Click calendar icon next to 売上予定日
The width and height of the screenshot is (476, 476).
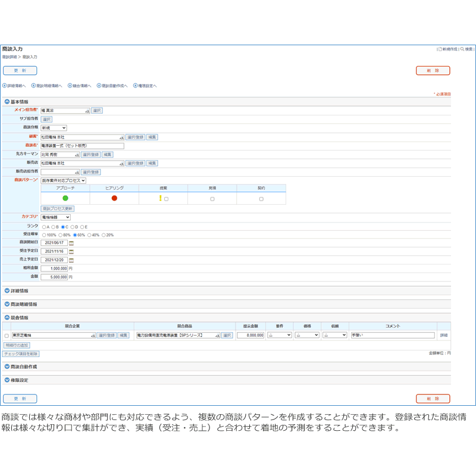pos(72,260)
